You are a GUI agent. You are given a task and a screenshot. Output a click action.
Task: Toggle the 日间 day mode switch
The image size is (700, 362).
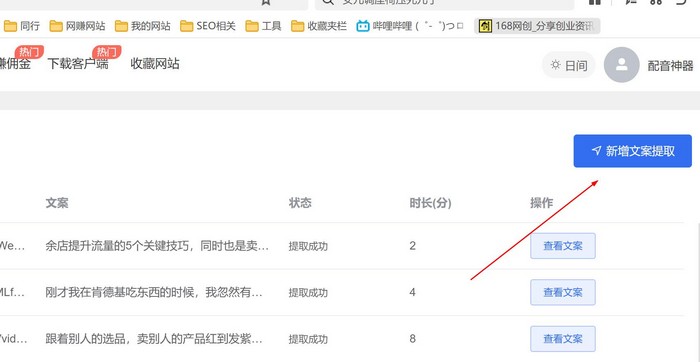point(568,65)
